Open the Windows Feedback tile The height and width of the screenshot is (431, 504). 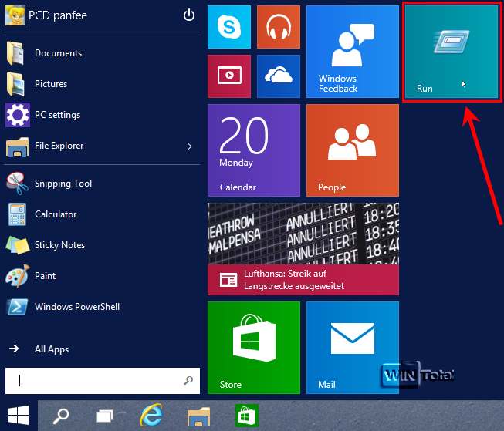tap(352, 52)
